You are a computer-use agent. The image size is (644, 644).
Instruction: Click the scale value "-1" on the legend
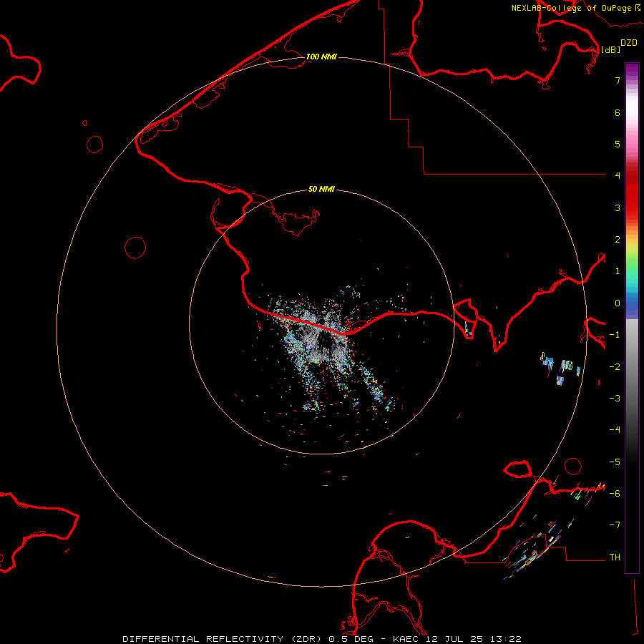click(615, 335)
